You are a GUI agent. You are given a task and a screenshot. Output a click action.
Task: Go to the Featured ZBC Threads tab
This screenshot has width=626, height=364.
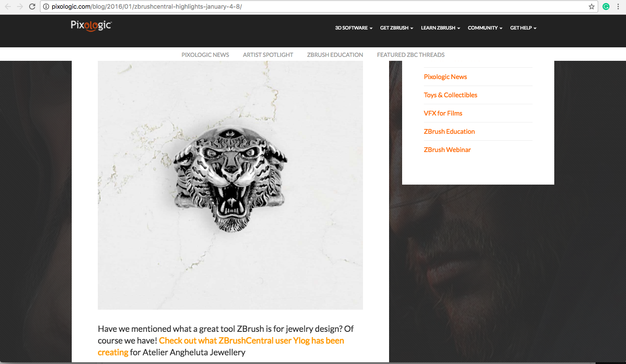coord(411,55)
